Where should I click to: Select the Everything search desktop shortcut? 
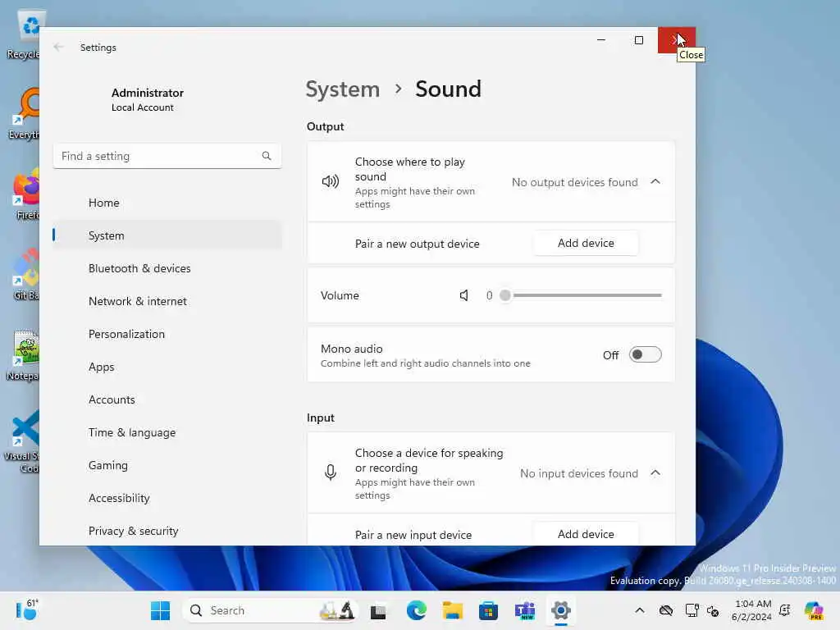point(25,113)
